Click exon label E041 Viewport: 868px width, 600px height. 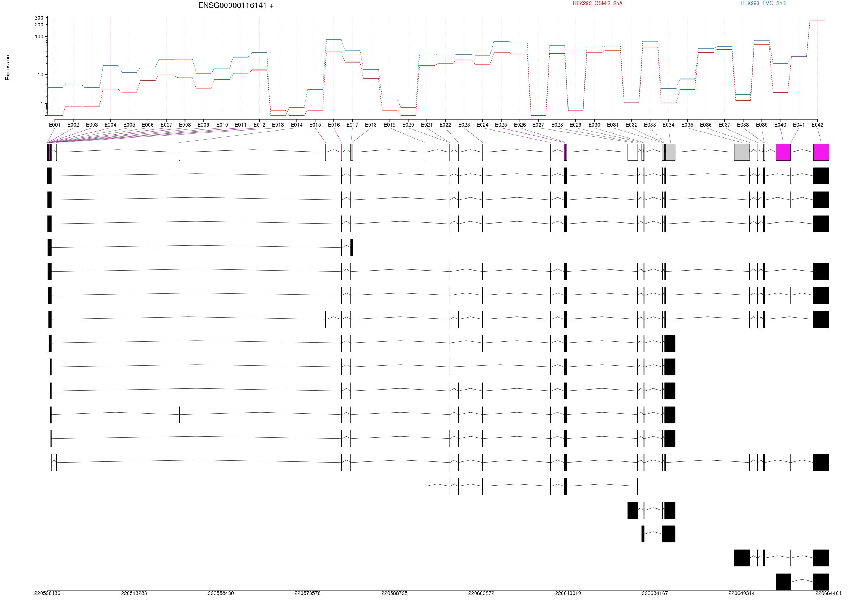[x=799, y=125]
